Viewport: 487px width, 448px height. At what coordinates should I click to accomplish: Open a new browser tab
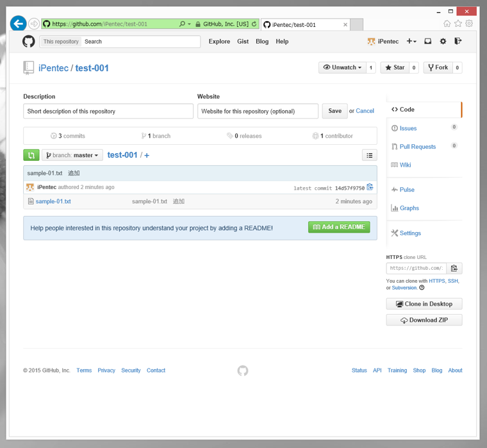(x=356, y=24)
